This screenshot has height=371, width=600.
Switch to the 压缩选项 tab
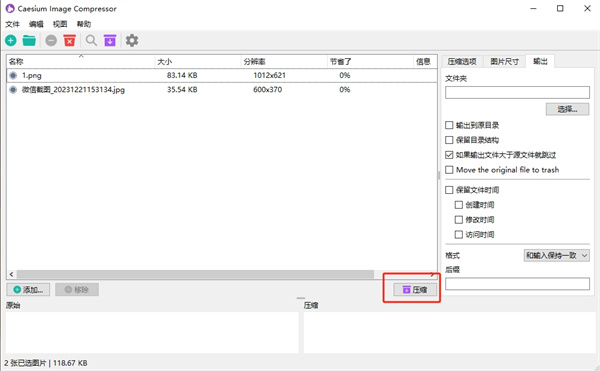(x=462, y=61)
